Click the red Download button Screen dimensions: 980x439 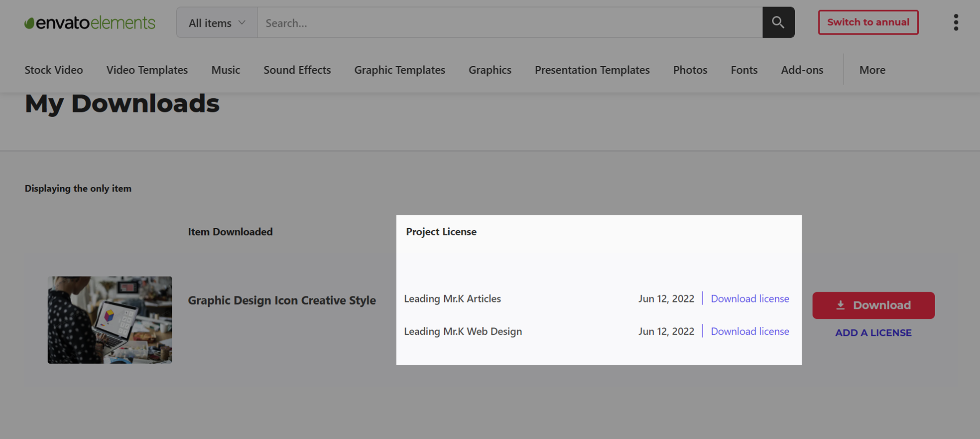(x=873, y=305)
